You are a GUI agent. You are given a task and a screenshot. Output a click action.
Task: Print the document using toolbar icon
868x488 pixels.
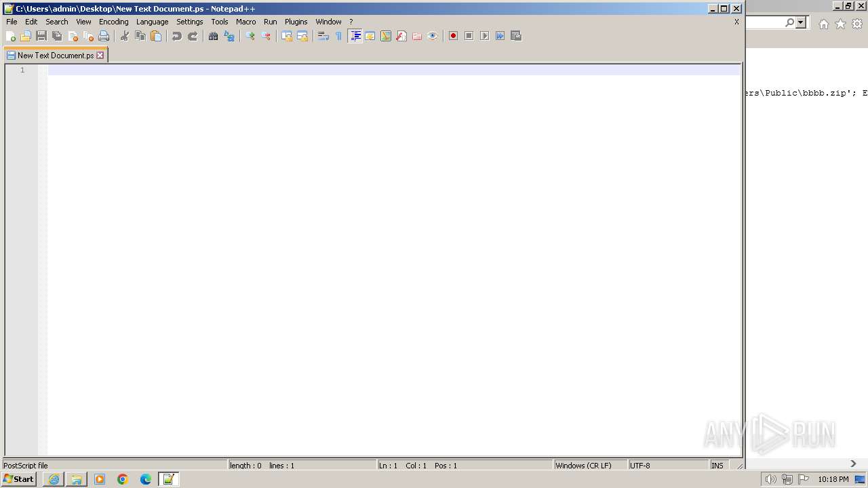tap(104, 36)
